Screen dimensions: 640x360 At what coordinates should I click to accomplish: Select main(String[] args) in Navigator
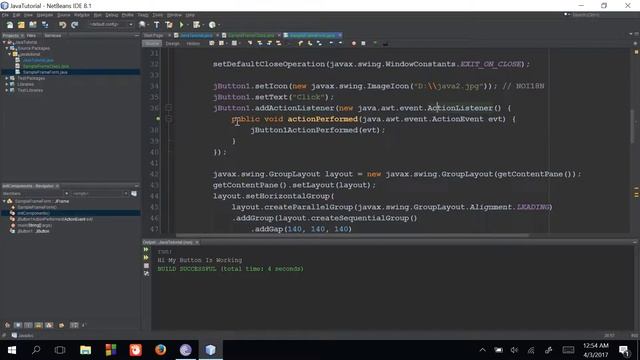(34, 225)
